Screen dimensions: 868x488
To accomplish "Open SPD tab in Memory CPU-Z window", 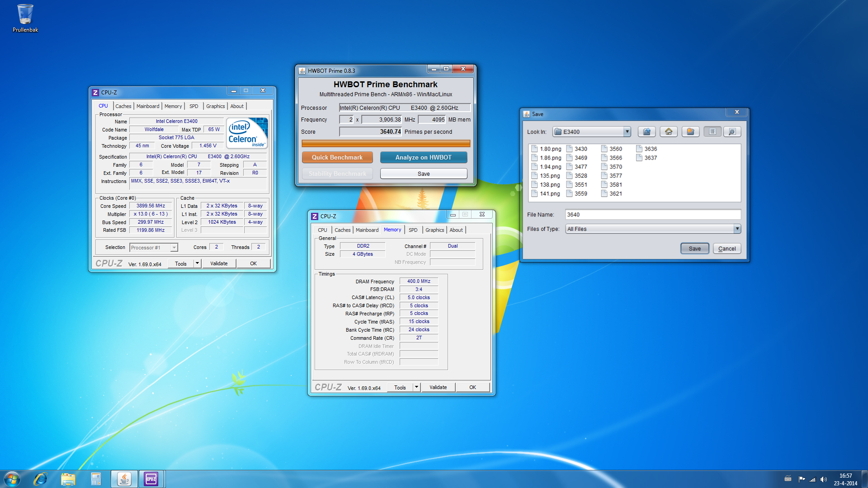I will click(413, 230).
